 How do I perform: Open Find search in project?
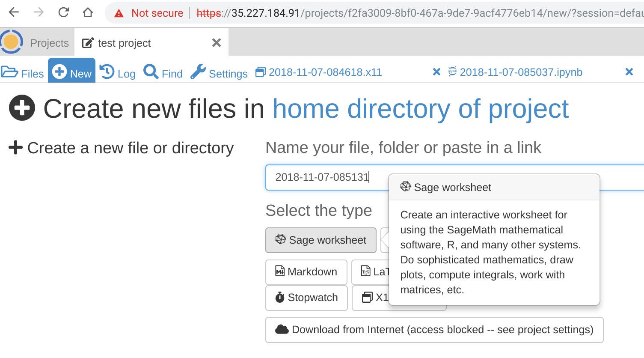click(x=163, y=73)
